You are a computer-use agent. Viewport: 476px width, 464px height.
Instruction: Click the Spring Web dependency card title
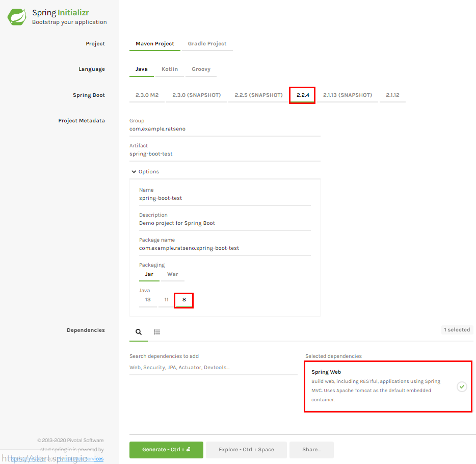pos(326,372)
